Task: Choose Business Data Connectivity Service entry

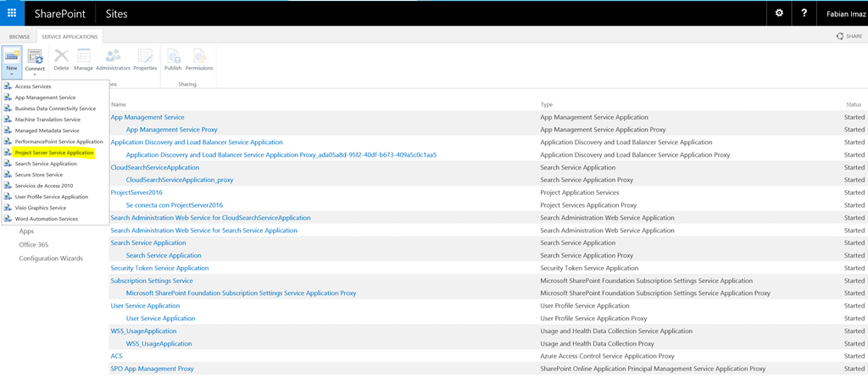Action: click(x=55, y=108)
